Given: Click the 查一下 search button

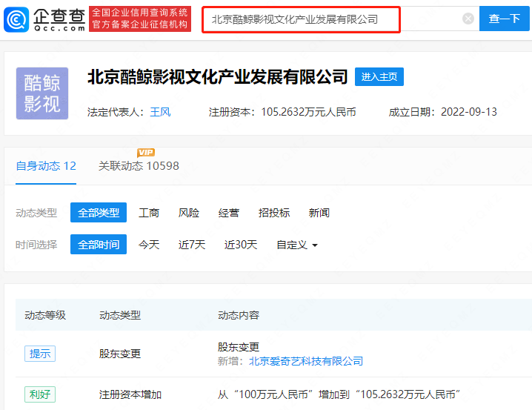Looking at the screenshot, I should (504, 19).
